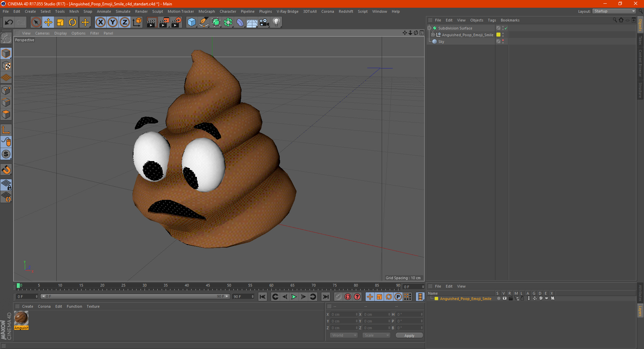Click the Undo arrow icon
The image size is (644, 349).
point(9,22)
